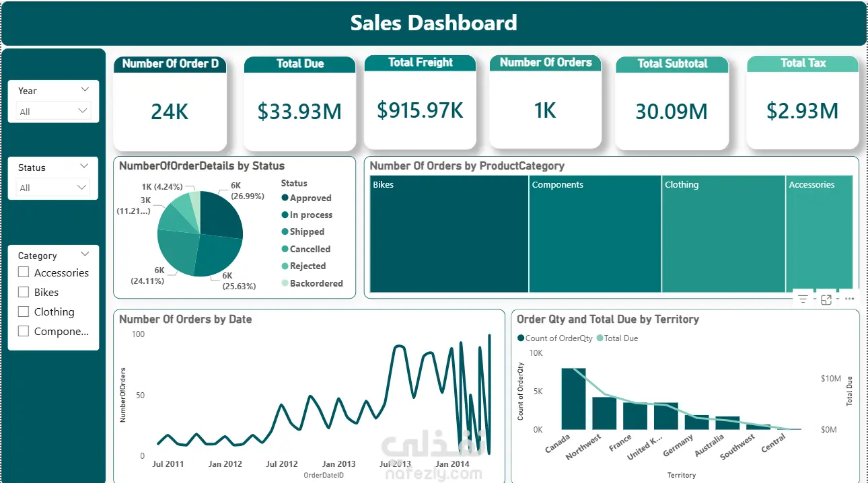868x483 pixels.
Task: Click the 6K (24.11%) pie label
Action: [x=148, y=275]
